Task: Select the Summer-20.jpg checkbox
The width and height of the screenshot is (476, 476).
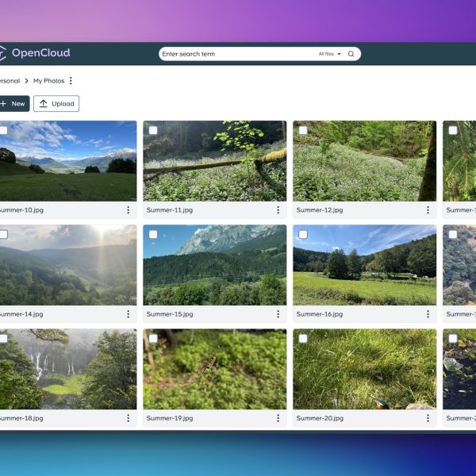Action: [303, 339]
